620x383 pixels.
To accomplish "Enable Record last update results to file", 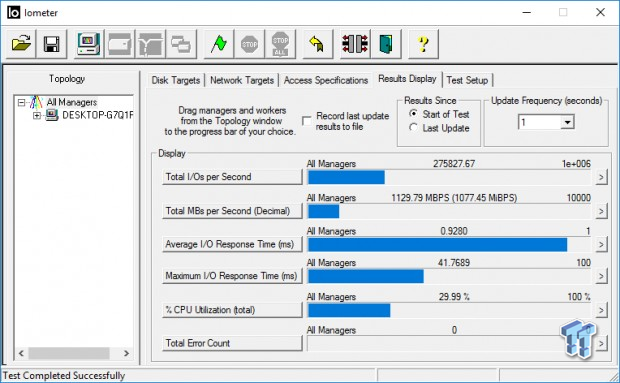I will click(x=306, y=121).
